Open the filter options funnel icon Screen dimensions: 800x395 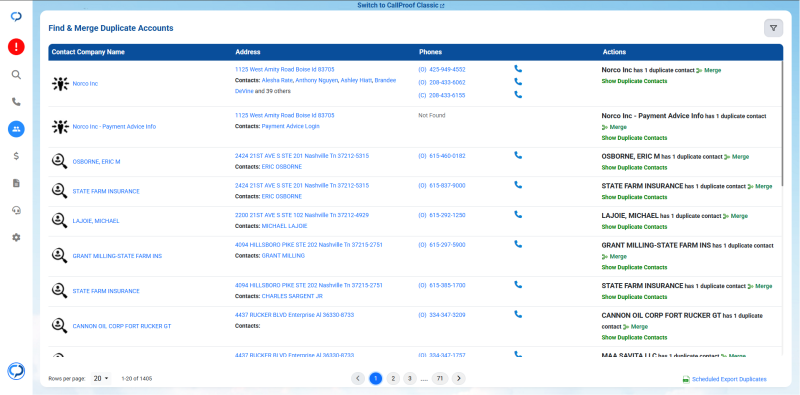click(773, 28)
